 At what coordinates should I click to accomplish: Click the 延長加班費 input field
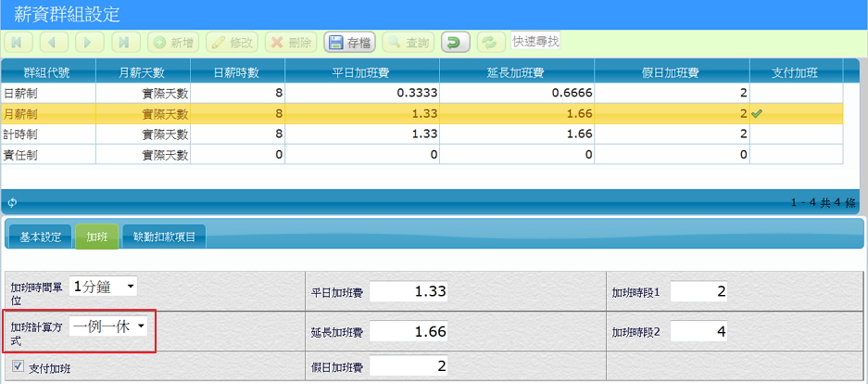pyautogui.click(x=410, y=331)
